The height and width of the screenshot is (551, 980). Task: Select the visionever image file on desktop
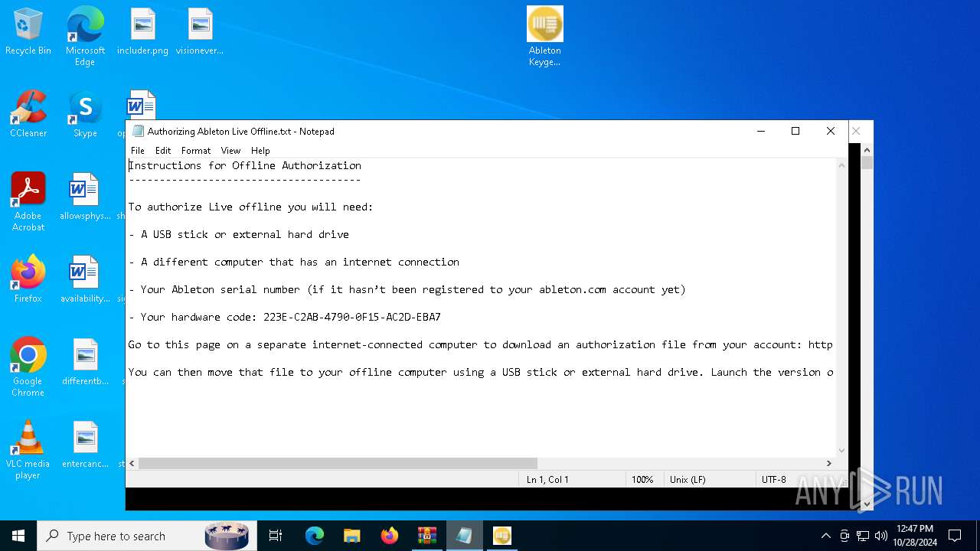[200, 32]
